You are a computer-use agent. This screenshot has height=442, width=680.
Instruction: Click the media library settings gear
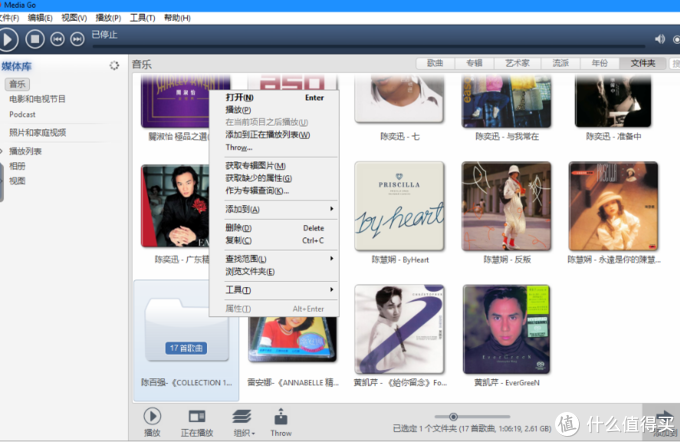(114, 65)
